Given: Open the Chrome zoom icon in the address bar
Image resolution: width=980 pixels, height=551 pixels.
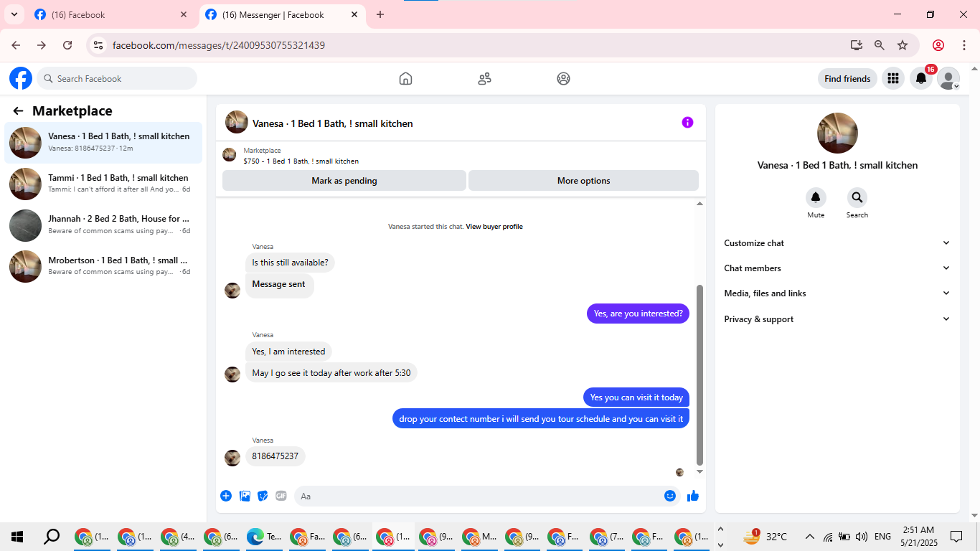Looking at the screenshot, I should click(880, 45).
